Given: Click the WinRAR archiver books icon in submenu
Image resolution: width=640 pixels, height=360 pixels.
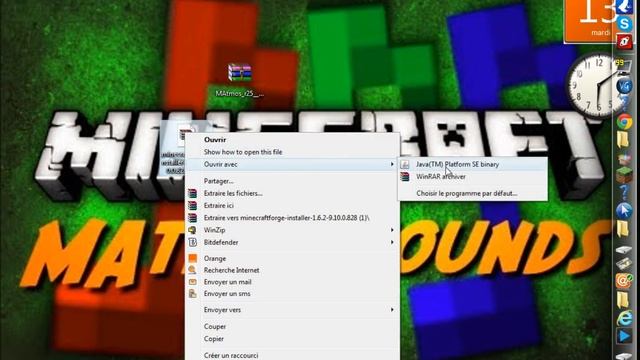Looking at the screenshot, I should pyautogui.click(x=404, y=176).
